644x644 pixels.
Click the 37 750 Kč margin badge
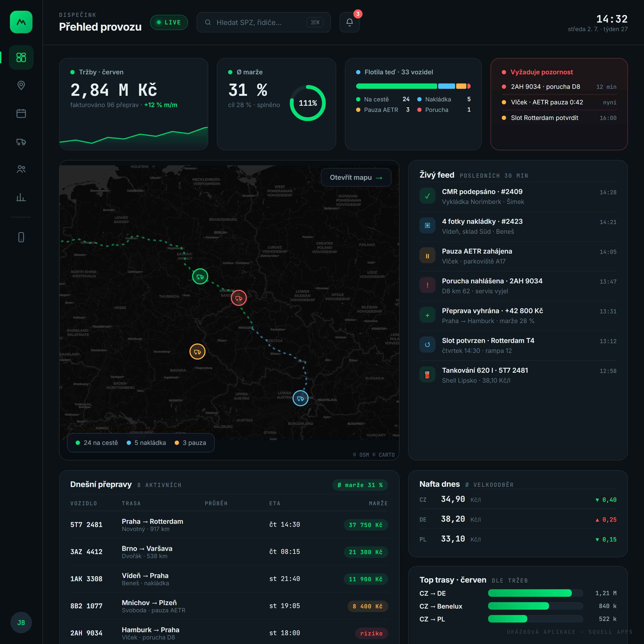(366, 525)
